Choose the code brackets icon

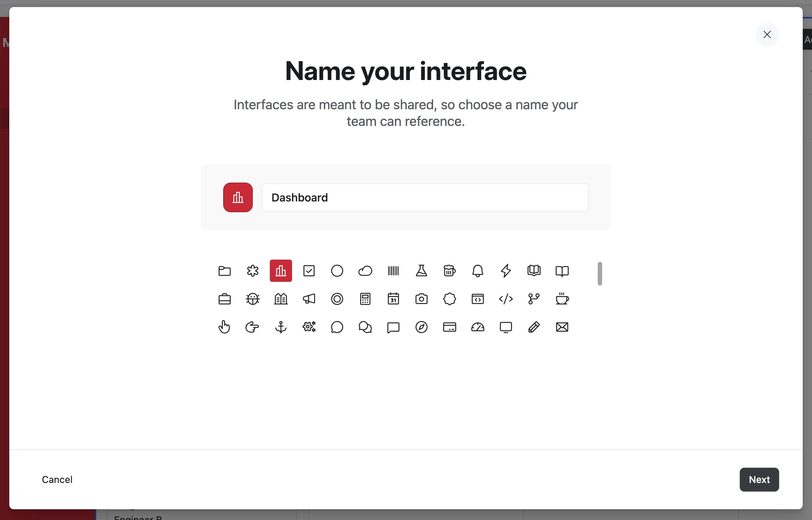(506, 299)
